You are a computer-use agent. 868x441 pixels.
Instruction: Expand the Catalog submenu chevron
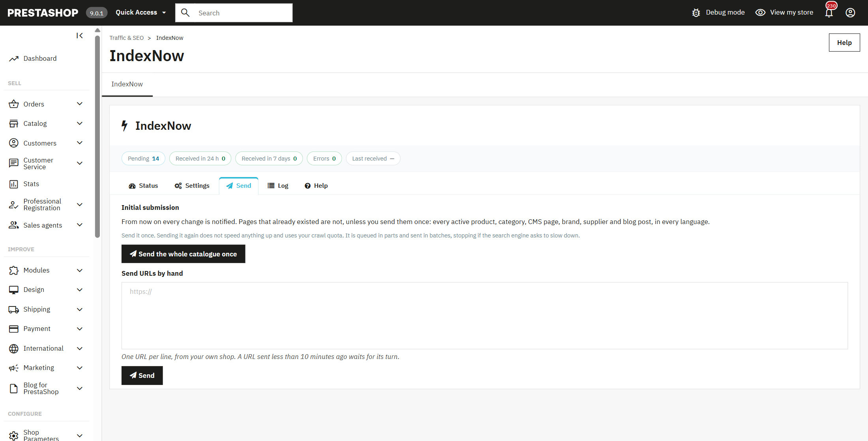[x=80, y=123]
